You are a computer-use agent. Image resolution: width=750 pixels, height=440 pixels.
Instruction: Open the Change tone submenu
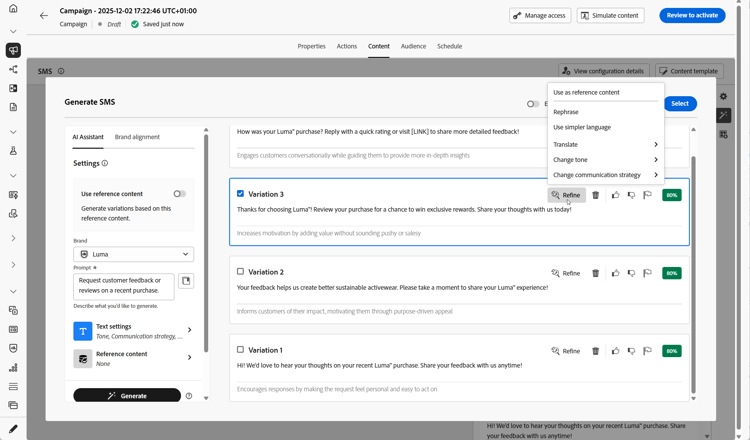click(606, 160)
